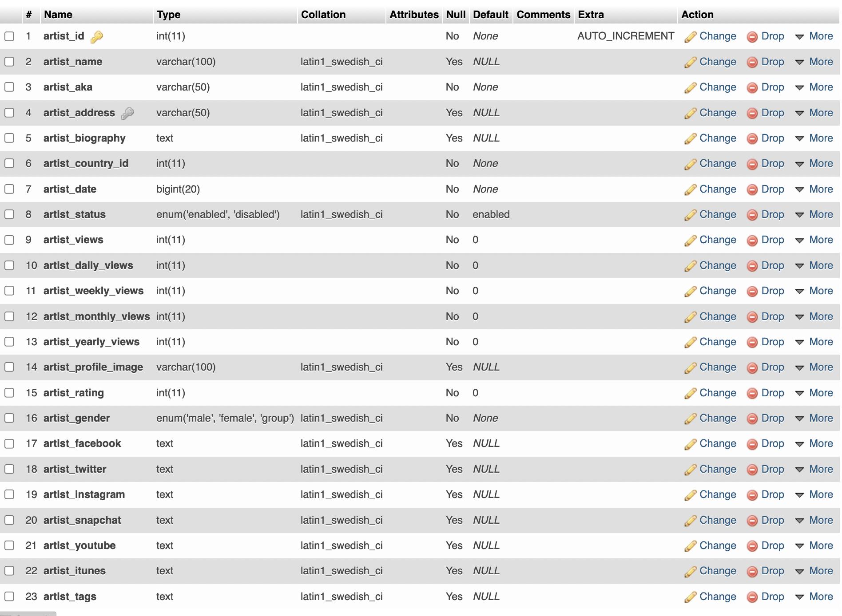Expand More dropdown for artist_views
The height and width of the screenshot is (616, 842).
point(814,240)
